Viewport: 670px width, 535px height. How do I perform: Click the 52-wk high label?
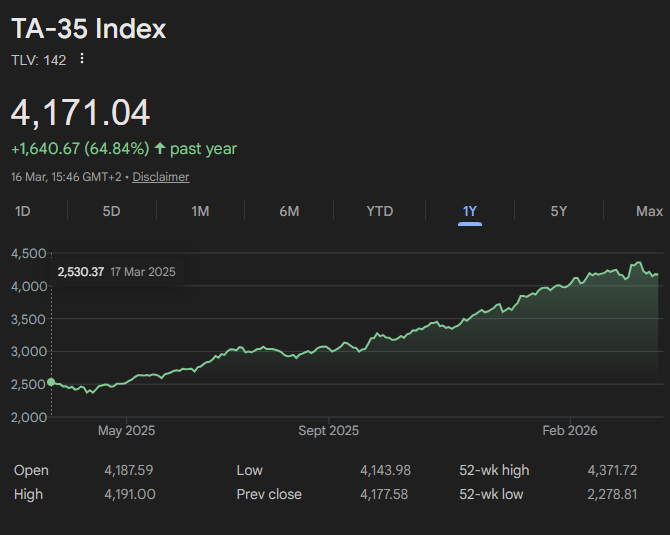tap(494, 470)
